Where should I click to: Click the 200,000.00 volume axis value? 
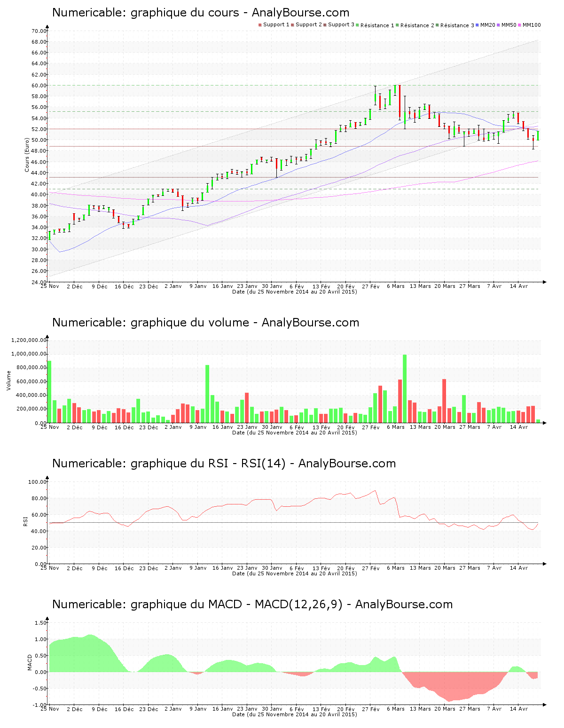click(x=31, y=409)
